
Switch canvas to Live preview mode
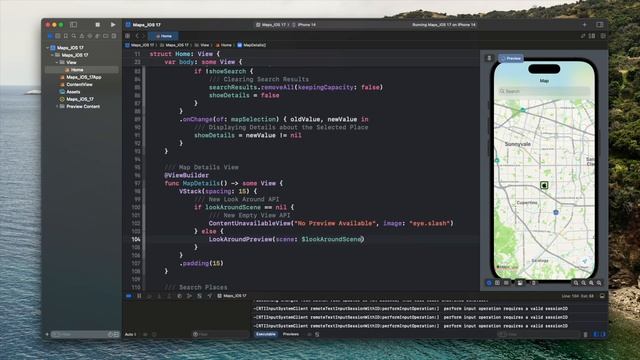coord(489,282)
